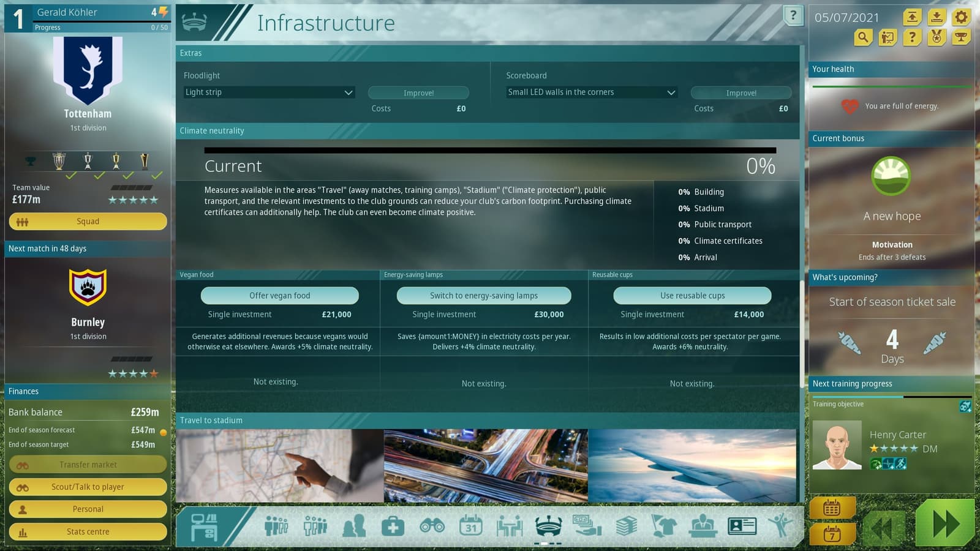Screen dimensions: 980x551
Task: Click 'Use reusable cups' button
Action: click(692, 296)
